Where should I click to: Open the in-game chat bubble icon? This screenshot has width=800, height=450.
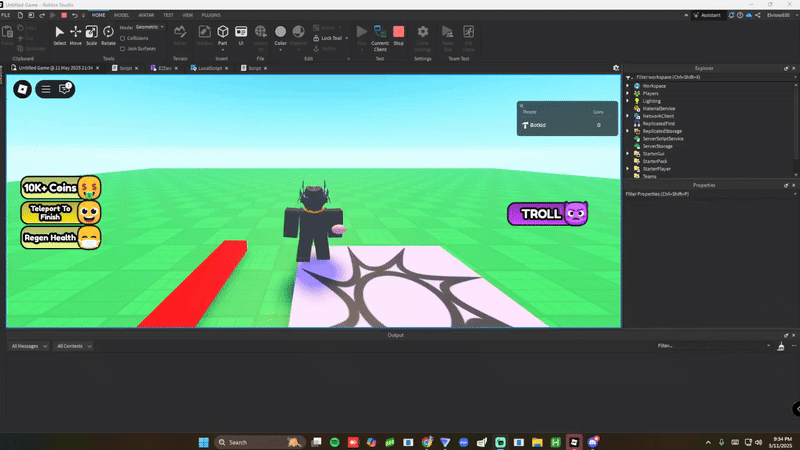[65, 89]
